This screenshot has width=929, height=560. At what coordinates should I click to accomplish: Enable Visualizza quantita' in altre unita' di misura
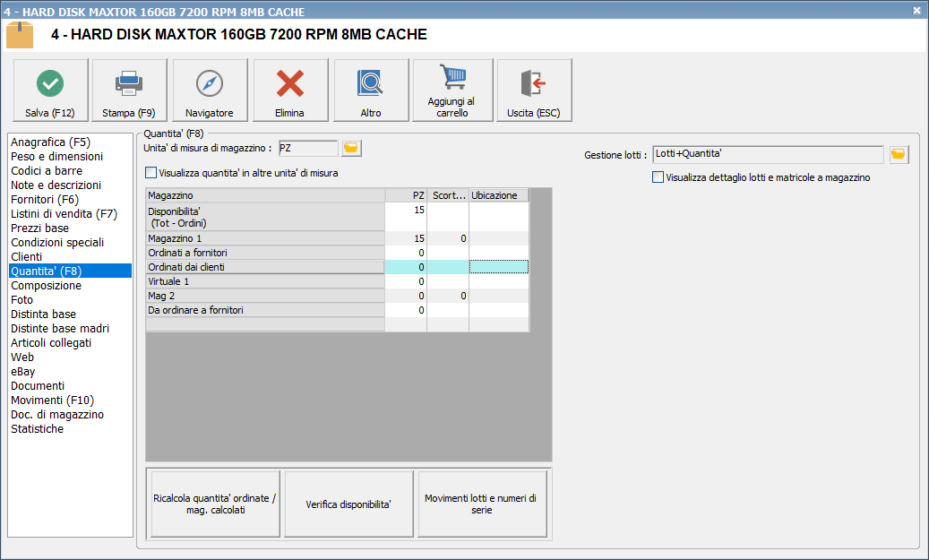click(151, 173)
